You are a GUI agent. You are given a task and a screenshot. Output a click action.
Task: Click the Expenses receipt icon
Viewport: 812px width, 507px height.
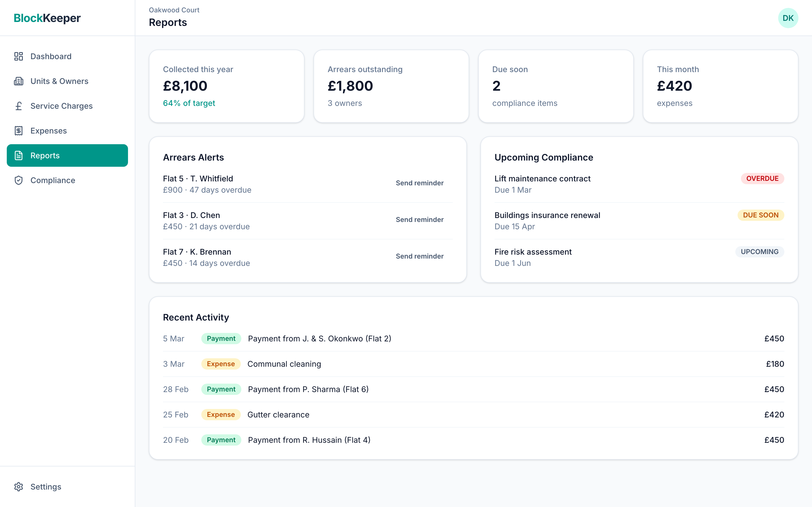(x=18, y=130)
